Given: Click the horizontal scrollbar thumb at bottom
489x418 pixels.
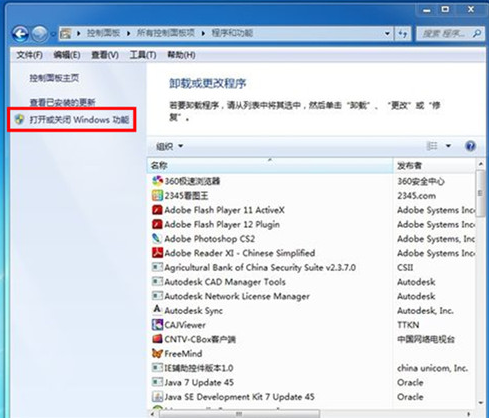Looking at the screenshot, I should tap(239, 414).
